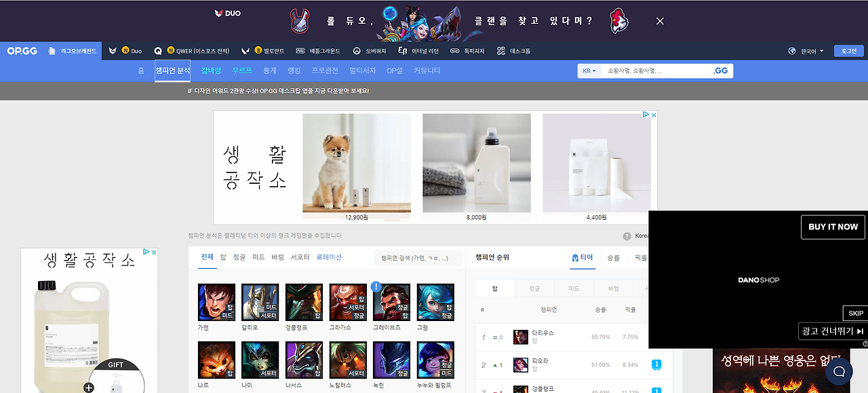
Task: Go to the Duo service
Action: coord(125,51)
